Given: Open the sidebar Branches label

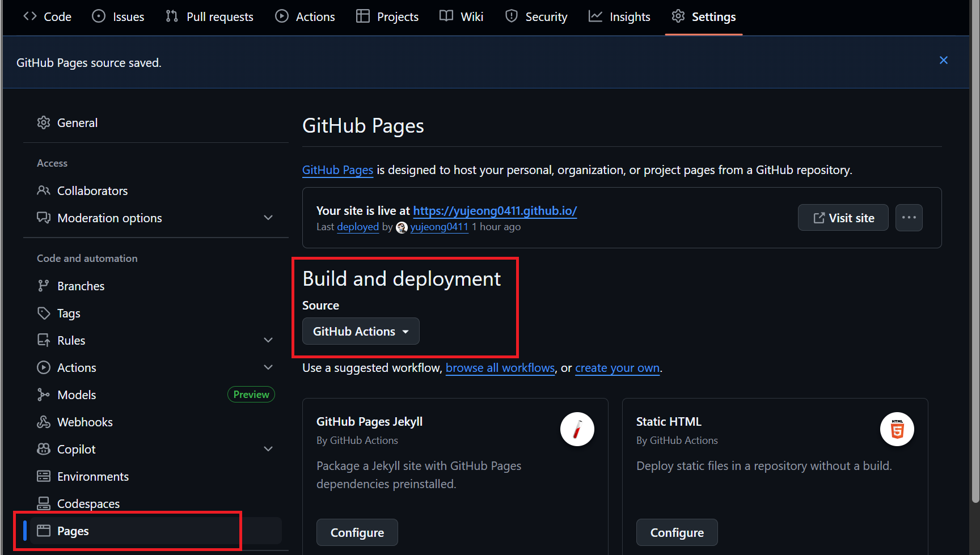Looking at the screenshot, I should [x=81, y=286].
